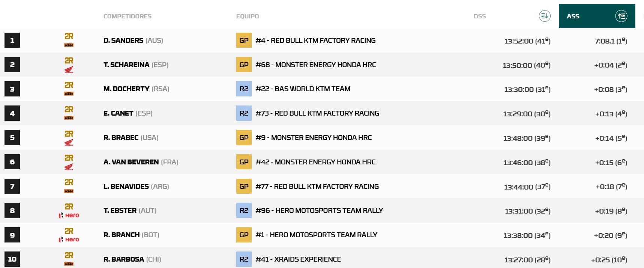Click team #4 - RED BULL KTM FACTORY RACING

click(x=315, y=41)
